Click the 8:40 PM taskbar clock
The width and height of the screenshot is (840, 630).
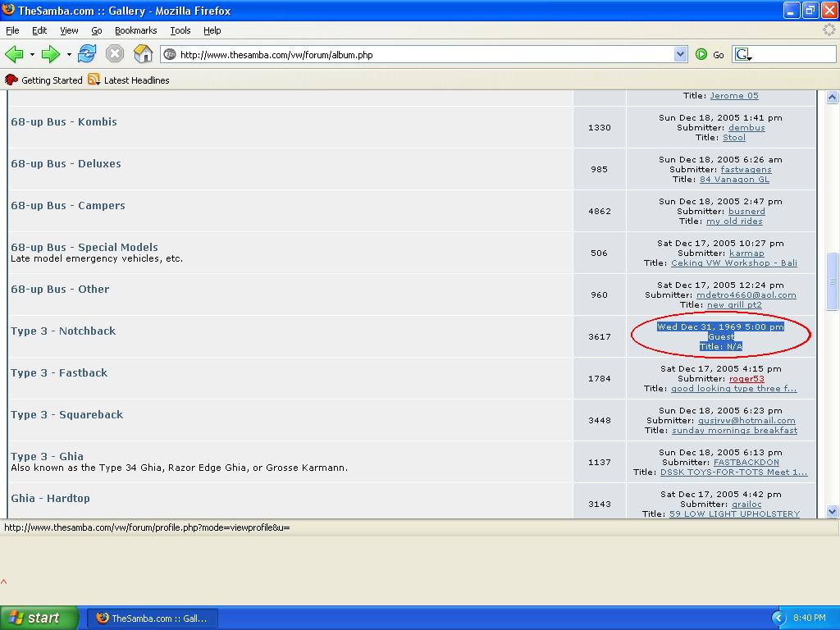point(810,618)
